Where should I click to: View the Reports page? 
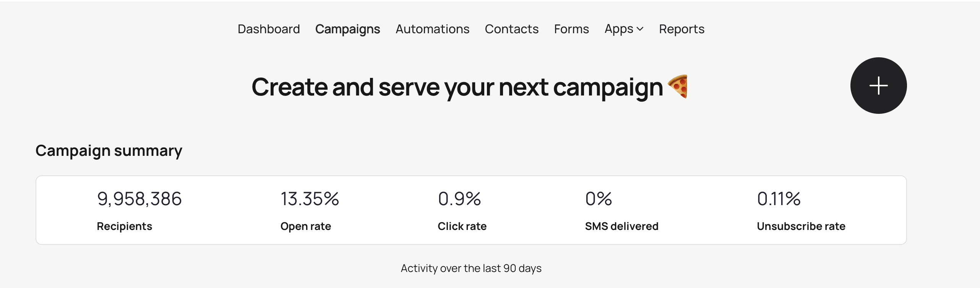(x=681, y=29)
